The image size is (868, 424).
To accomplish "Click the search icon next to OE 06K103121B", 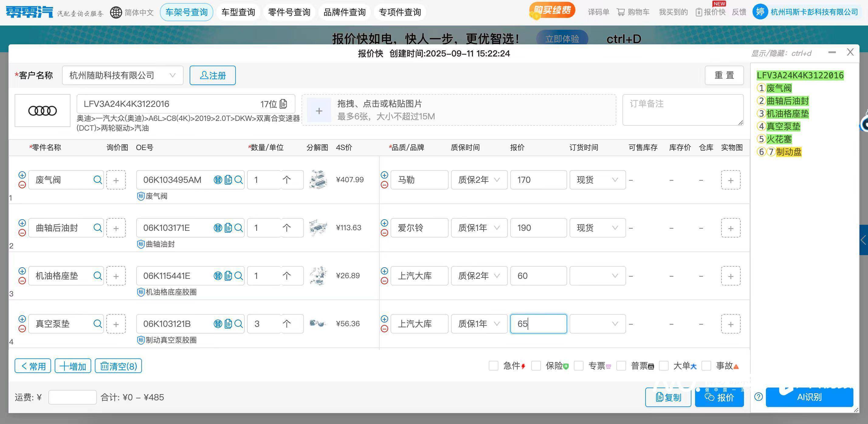I will [x=239, y=324].
